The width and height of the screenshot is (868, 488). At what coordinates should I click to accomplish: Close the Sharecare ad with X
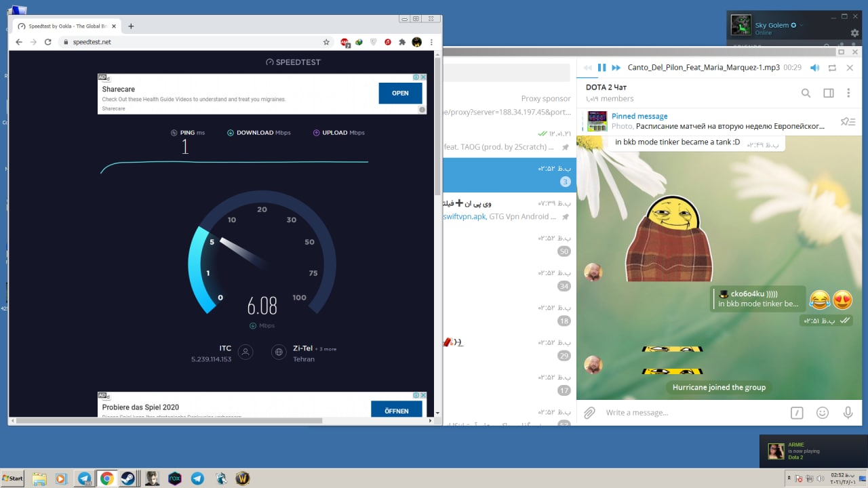[x=423, y=77]
